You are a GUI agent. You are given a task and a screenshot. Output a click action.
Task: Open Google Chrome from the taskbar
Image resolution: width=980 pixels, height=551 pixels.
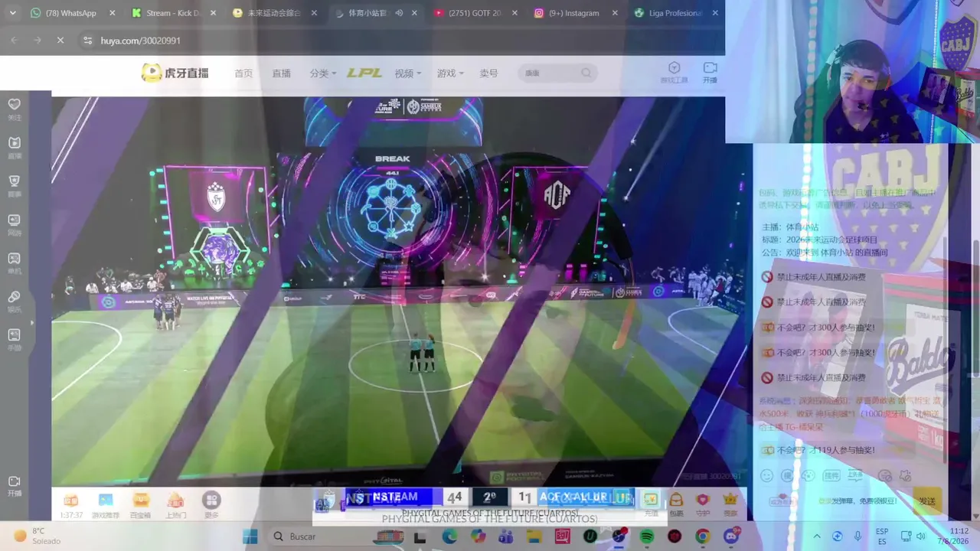click(x=702, y=536)
